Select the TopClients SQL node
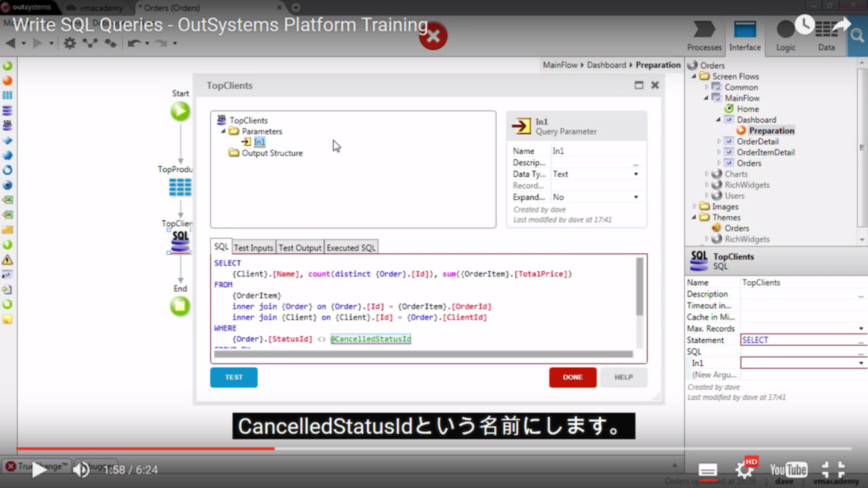The width and height of the screenshot is (868, 488). (180, 242)
